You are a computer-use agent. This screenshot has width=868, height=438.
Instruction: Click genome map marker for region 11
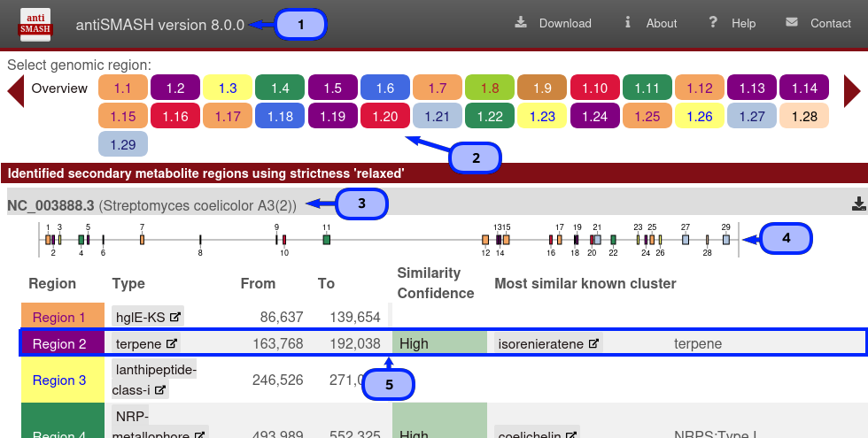click(327, 240)
